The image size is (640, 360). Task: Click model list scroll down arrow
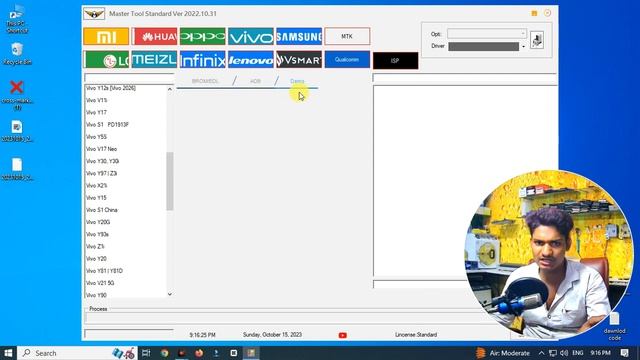tap(170, 294)
